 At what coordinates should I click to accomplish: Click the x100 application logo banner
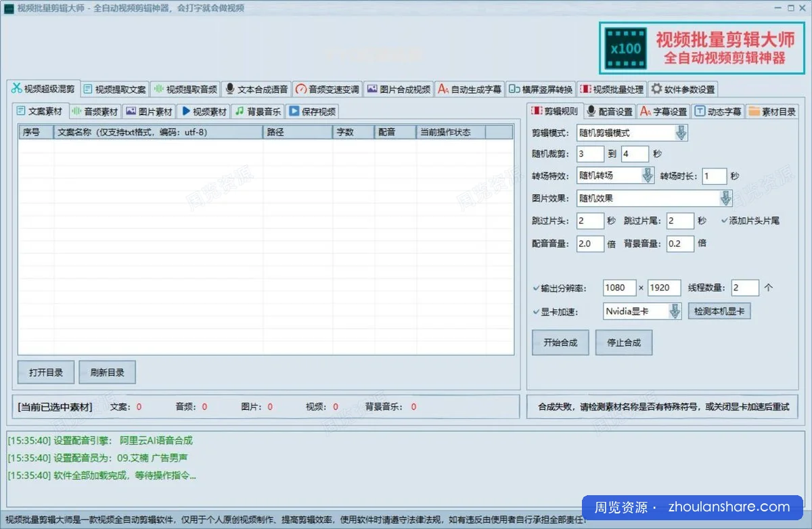pos(701,48)
